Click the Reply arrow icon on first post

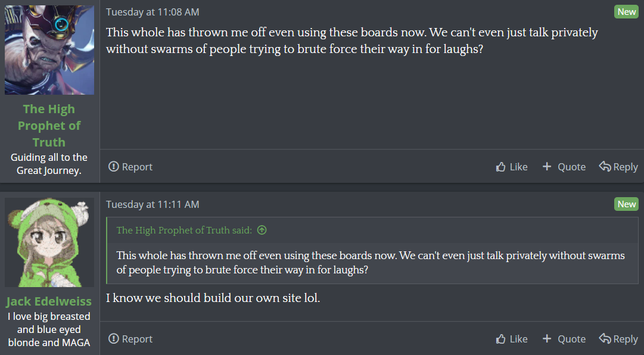605,166
